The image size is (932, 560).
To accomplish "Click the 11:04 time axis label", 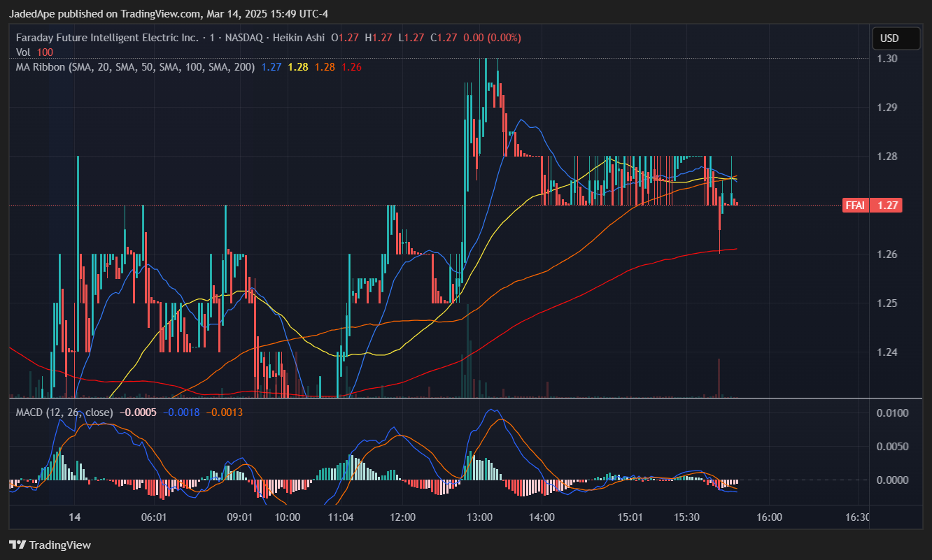I will 341,517.
